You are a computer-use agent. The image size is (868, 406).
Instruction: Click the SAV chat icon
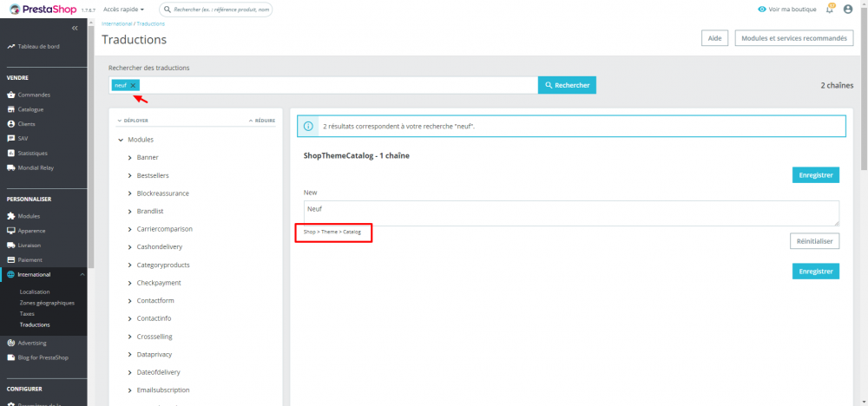(x=11, y=138)
